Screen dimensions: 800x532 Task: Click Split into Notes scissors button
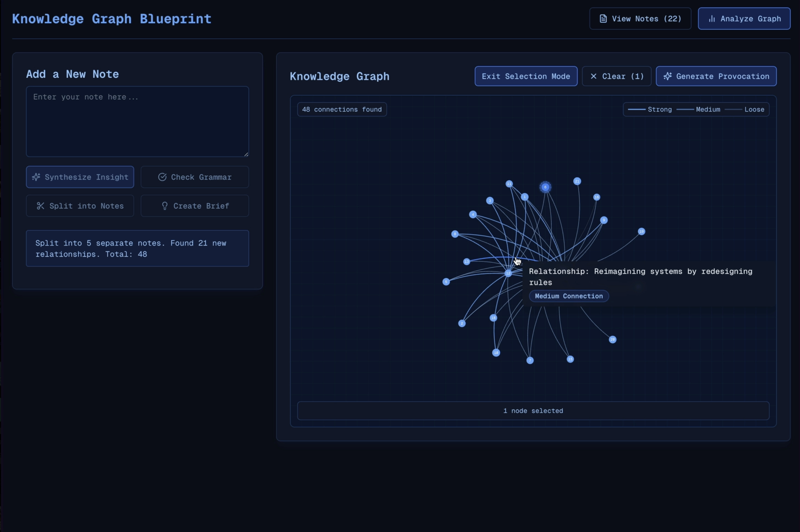pos(80,206)
